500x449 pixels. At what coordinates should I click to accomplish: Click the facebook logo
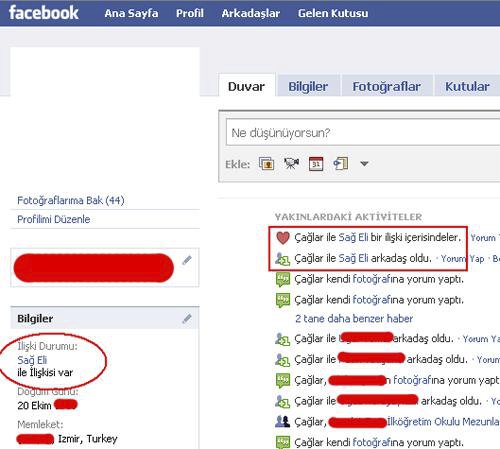[44, 13]
